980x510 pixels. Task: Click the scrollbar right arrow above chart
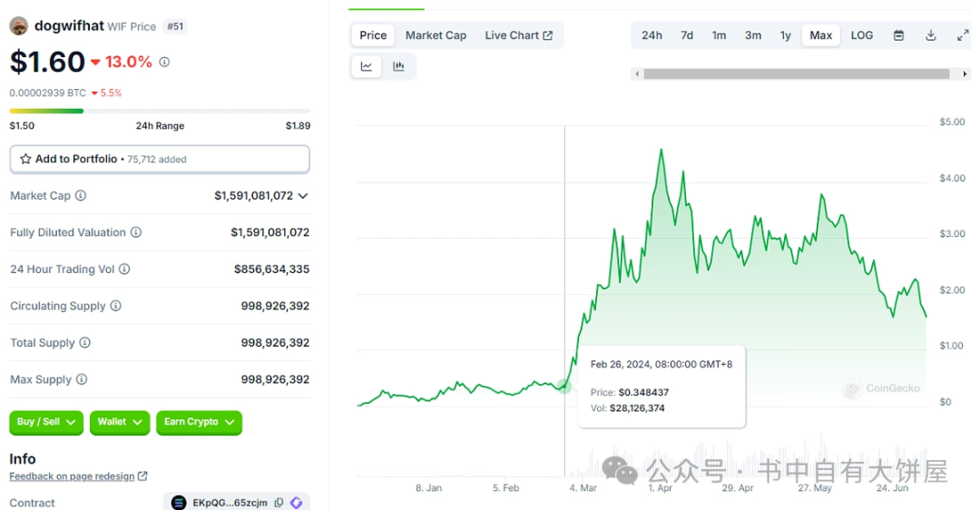pos(965,74)
